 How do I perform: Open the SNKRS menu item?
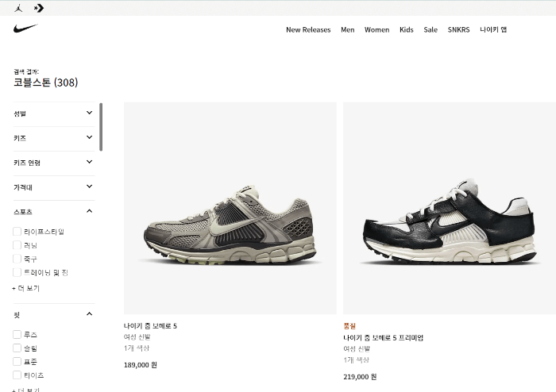click(x=458, y=29)
